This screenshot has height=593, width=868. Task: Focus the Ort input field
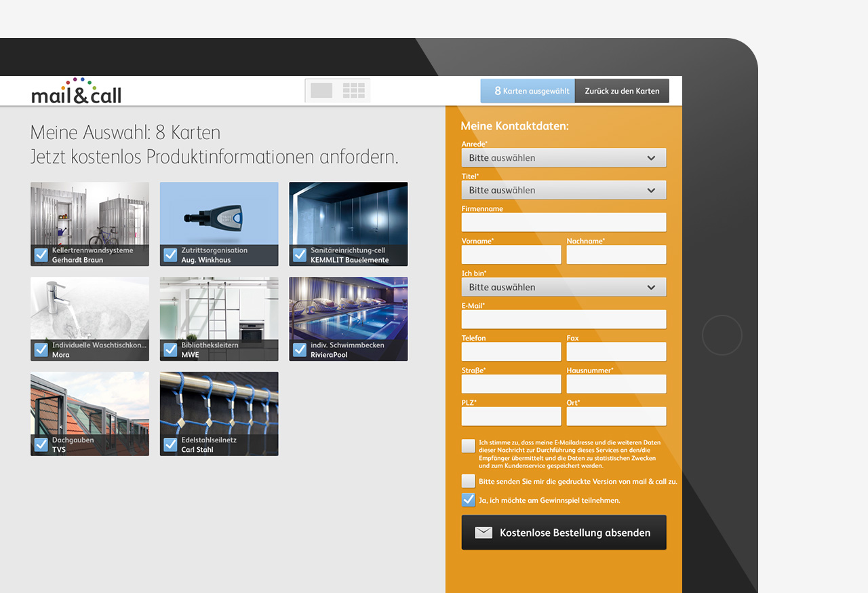616,416
